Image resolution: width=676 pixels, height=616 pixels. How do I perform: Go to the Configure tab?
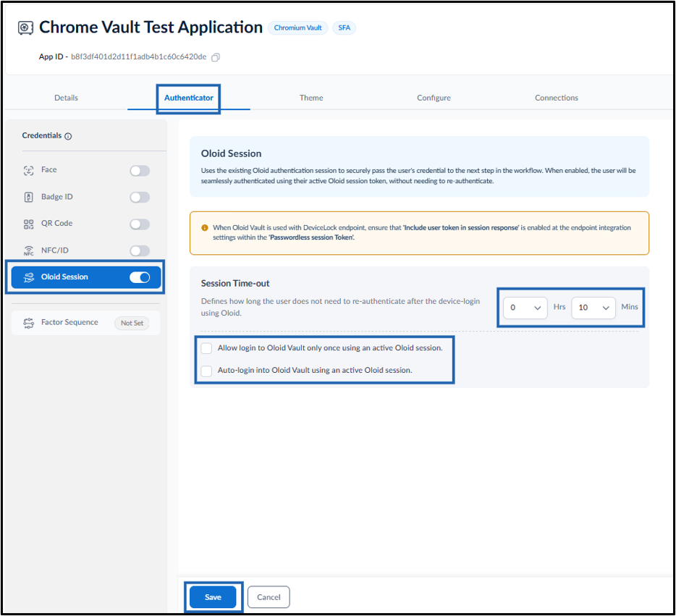click(434, 98)
